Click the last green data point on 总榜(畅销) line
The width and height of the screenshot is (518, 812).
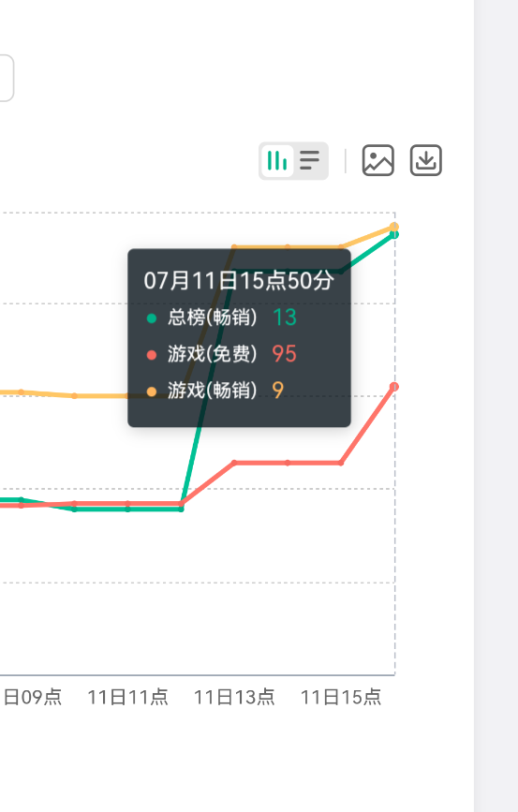click(x=394, y=234)
